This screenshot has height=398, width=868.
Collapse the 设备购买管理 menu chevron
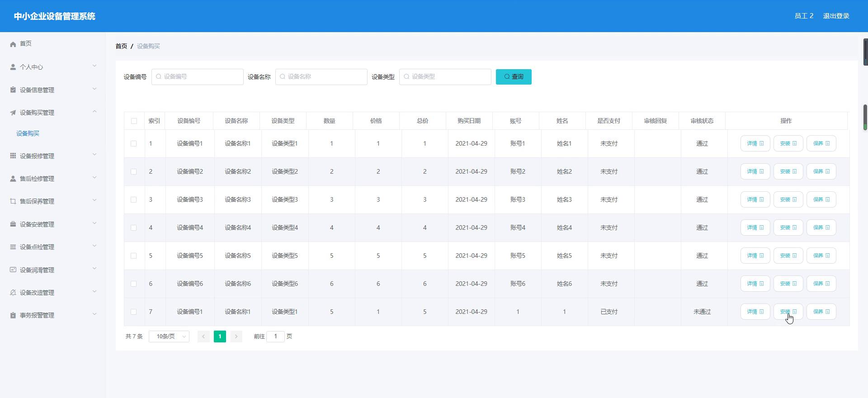tap(94, 112)
